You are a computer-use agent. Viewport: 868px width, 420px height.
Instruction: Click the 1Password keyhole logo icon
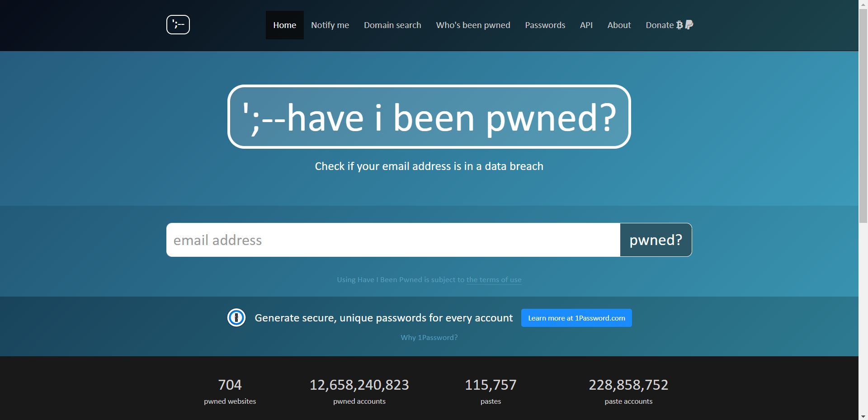click(236, 318)
